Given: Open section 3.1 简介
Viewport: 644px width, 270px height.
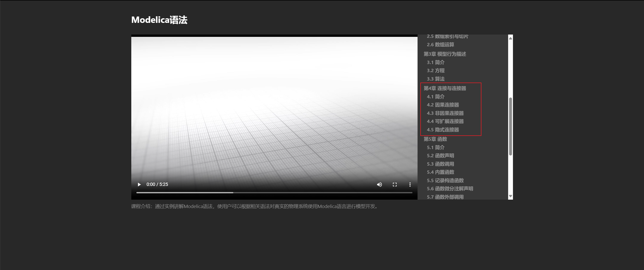Looking at the screenshot, I should (436, 62).
